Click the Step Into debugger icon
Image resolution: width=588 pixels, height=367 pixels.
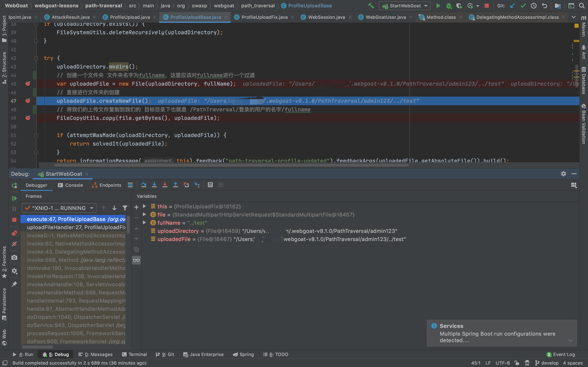[x=154, y=185]
